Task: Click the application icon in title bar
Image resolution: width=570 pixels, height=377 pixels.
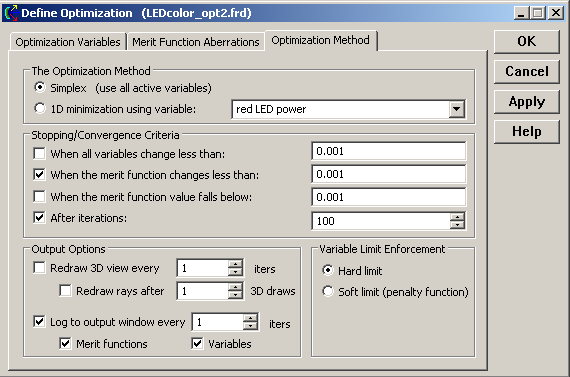Action: coord(11,13)
